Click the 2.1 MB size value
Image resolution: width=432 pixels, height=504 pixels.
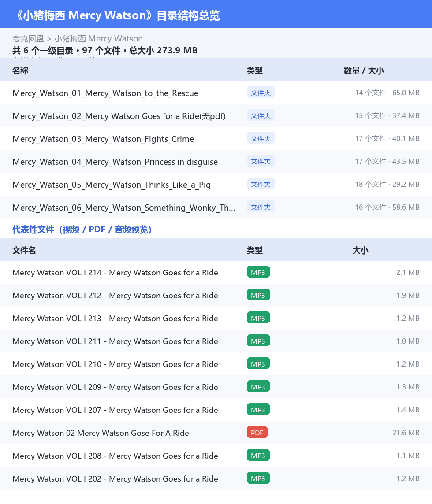pyautogui.click(x=408, y=272)
